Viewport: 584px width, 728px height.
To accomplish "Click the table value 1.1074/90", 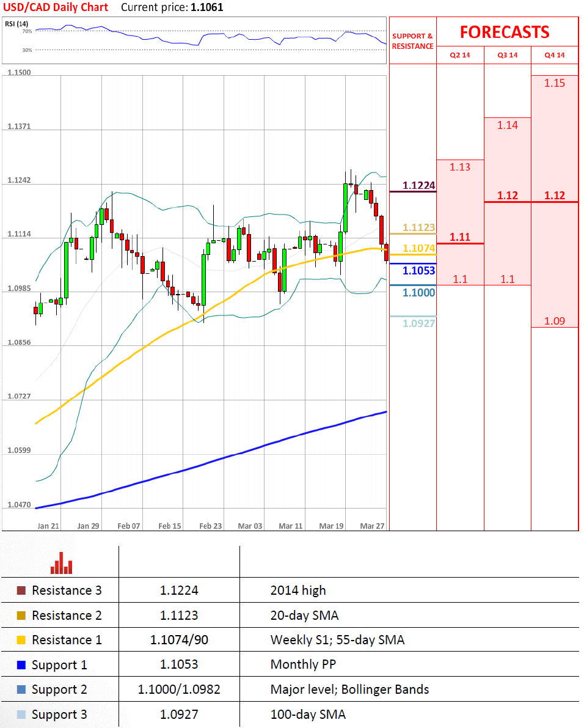I will 179,640.
